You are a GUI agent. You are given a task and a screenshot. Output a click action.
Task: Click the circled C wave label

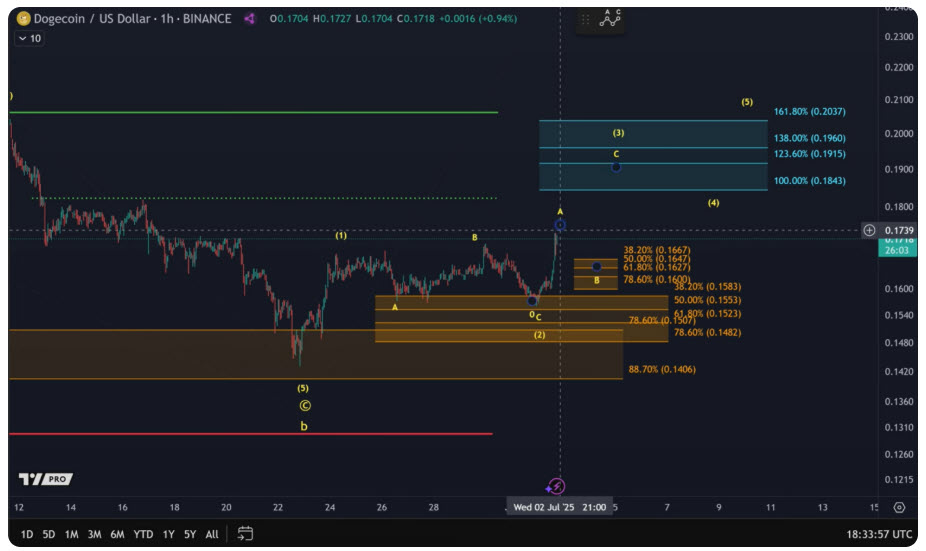(x=305, y=406)
